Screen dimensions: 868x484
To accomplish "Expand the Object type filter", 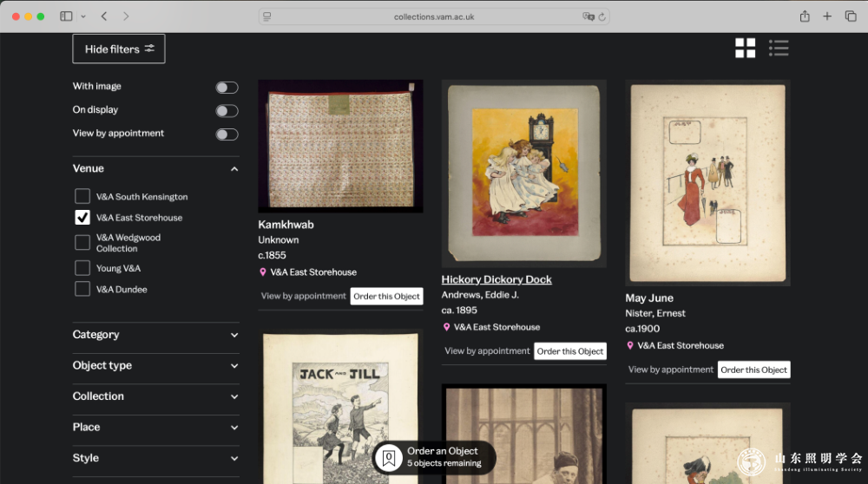I will click(x=155, y=366).
